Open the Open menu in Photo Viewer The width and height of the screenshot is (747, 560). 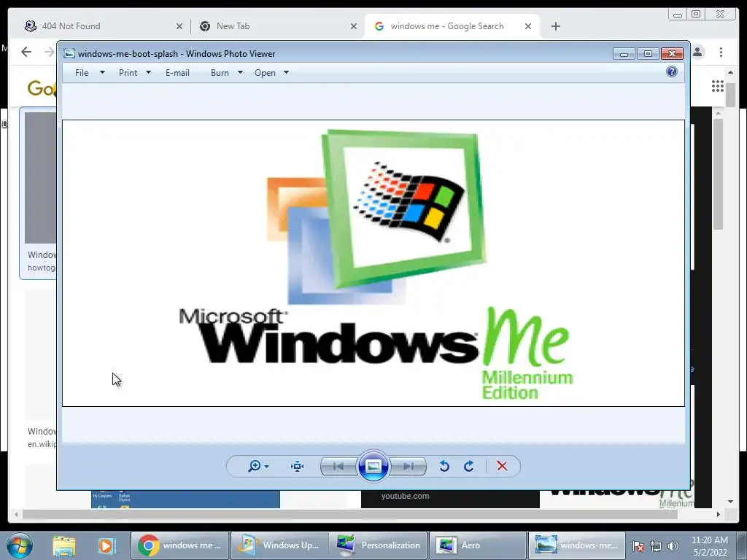[x=265, y=73]
